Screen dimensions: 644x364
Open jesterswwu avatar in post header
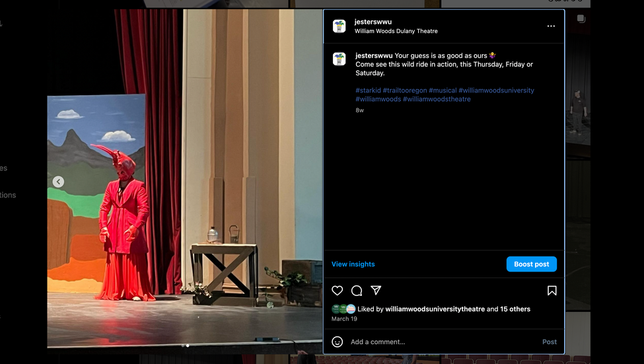(x=339, y=26)
